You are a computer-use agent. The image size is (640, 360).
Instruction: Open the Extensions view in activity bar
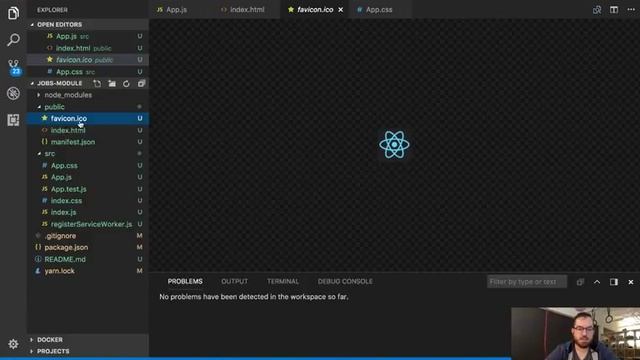13,120
